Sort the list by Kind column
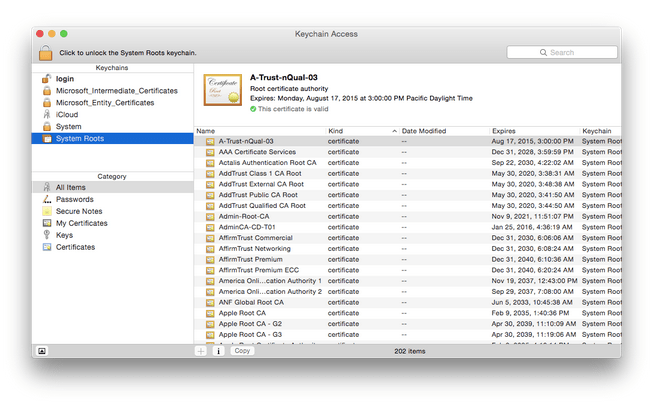651x406 pixels. (362, 131)
